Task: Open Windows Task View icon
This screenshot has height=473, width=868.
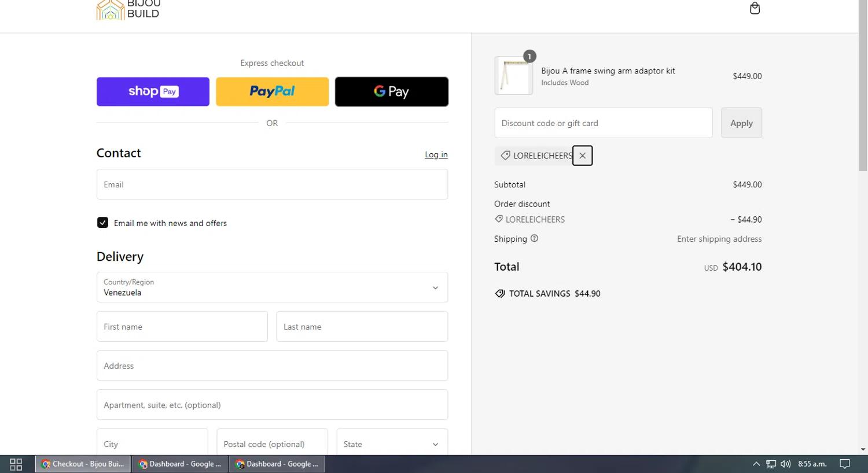Action: point(16,464)
